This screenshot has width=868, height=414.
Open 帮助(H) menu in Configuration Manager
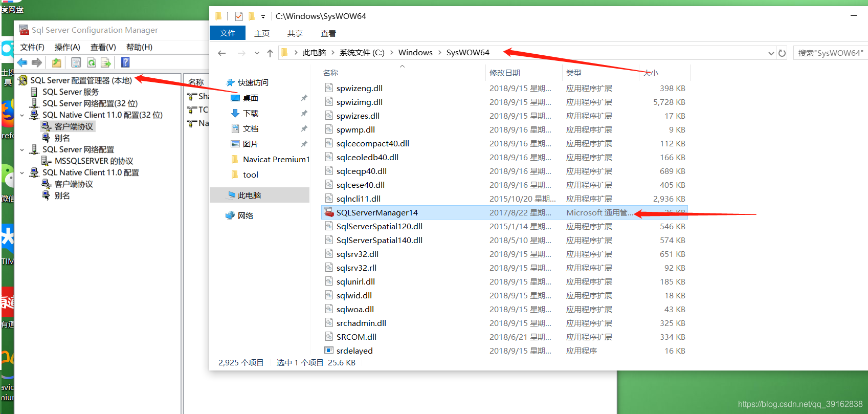139,47
